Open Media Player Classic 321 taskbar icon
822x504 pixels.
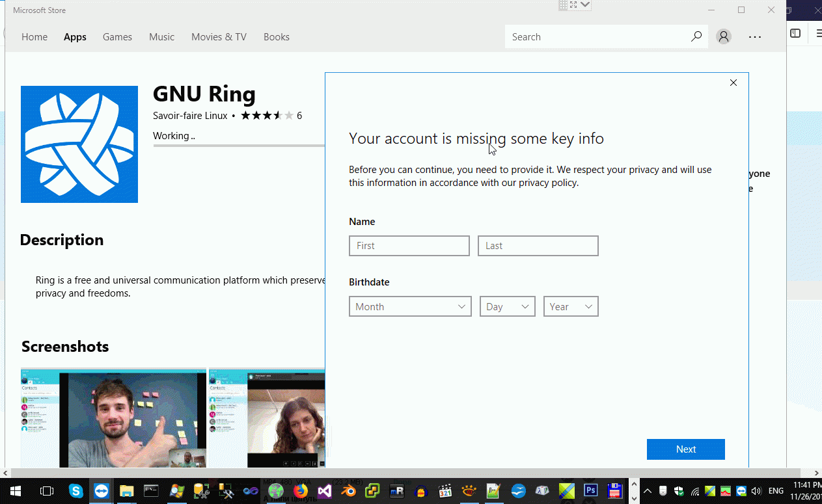pos(445,491)
